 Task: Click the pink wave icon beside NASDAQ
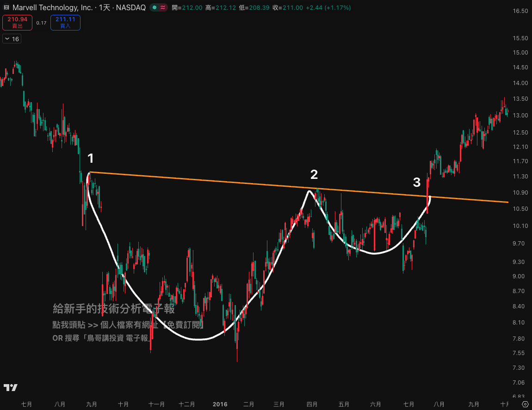point(163,7)
